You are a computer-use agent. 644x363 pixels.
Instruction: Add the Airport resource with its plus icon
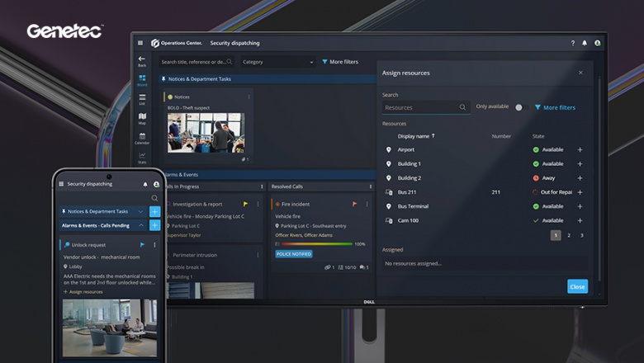580,150
